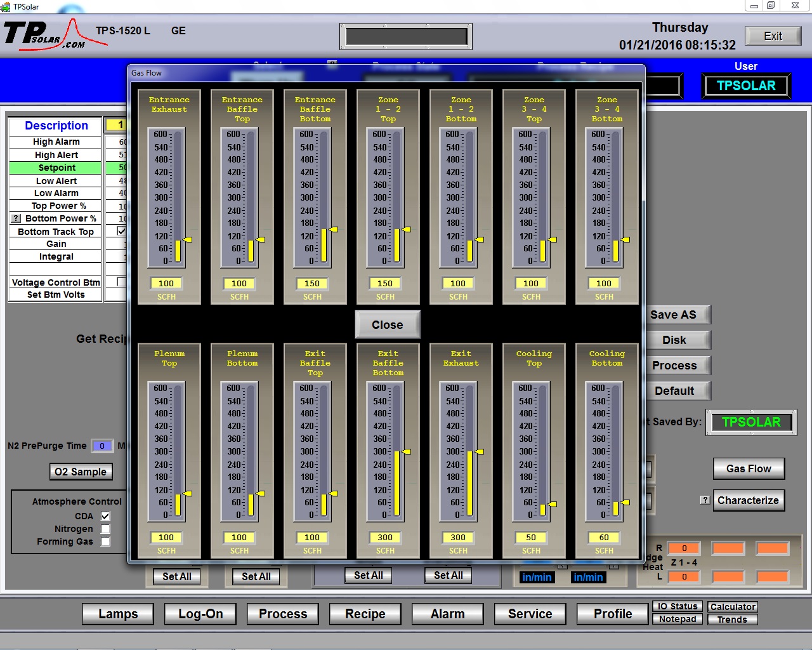Click the Zone 3-4 Top flow slider
The width and height of the screenshot is (812, 650).
pos(543,197)
